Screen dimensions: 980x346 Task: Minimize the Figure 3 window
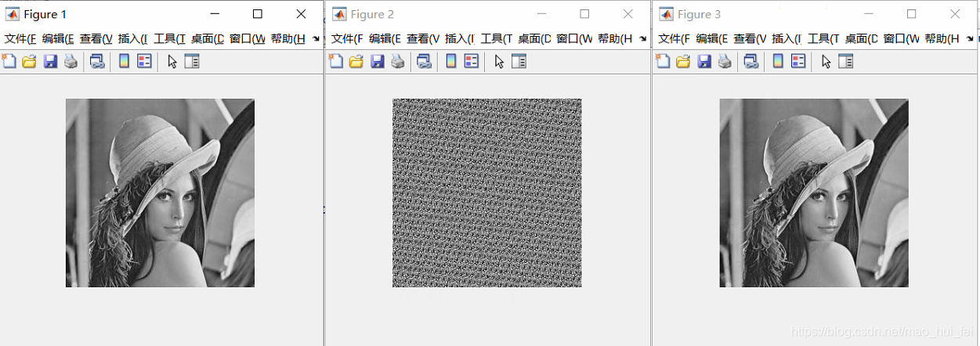[868, 14]
